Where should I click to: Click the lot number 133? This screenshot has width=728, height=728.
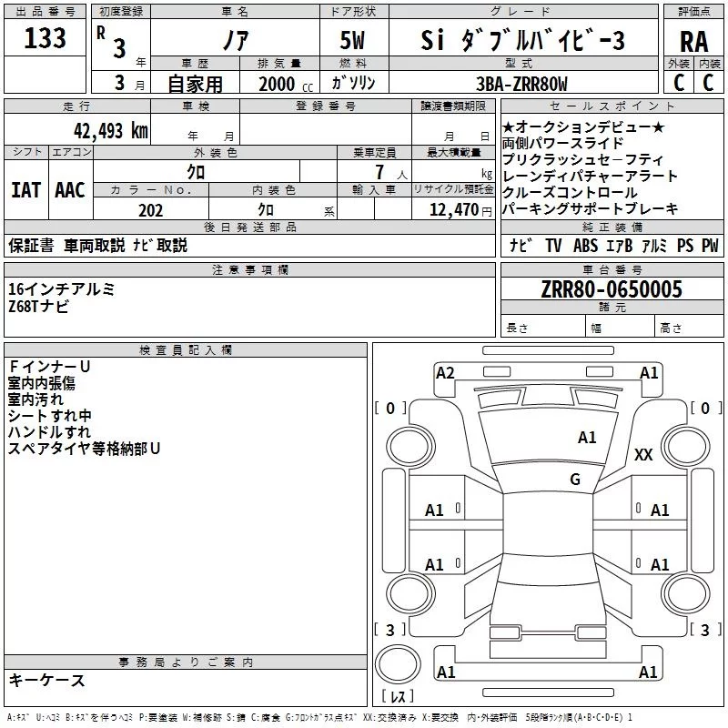(x=45, y=38)
